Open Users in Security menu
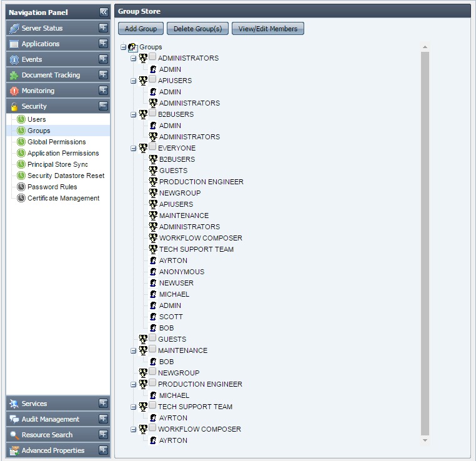The height and width of the screenshot is (461, 476). 36,119
